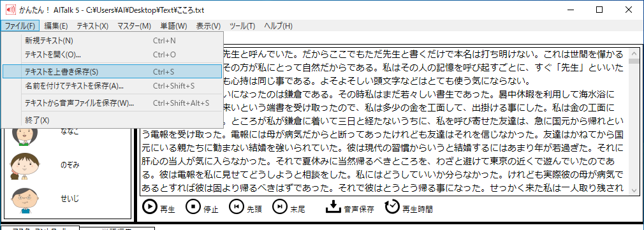Minimize the AITalk window
Screen dimensions: 644x230
pos(571,10)
